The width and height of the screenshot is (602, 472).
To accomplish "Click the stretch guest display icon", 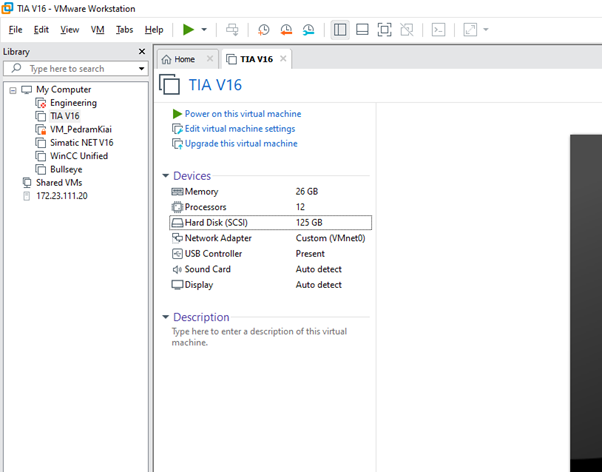I will (470, 30).
